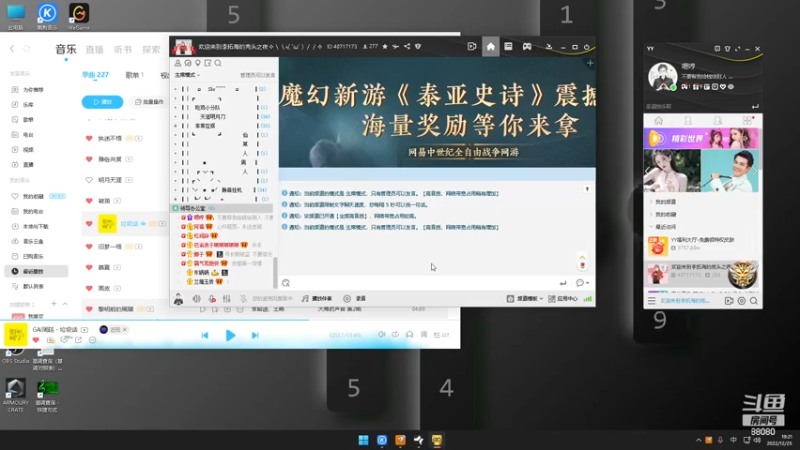
Task: Click Kugou playback progress bar
Action: click(231, 320)
